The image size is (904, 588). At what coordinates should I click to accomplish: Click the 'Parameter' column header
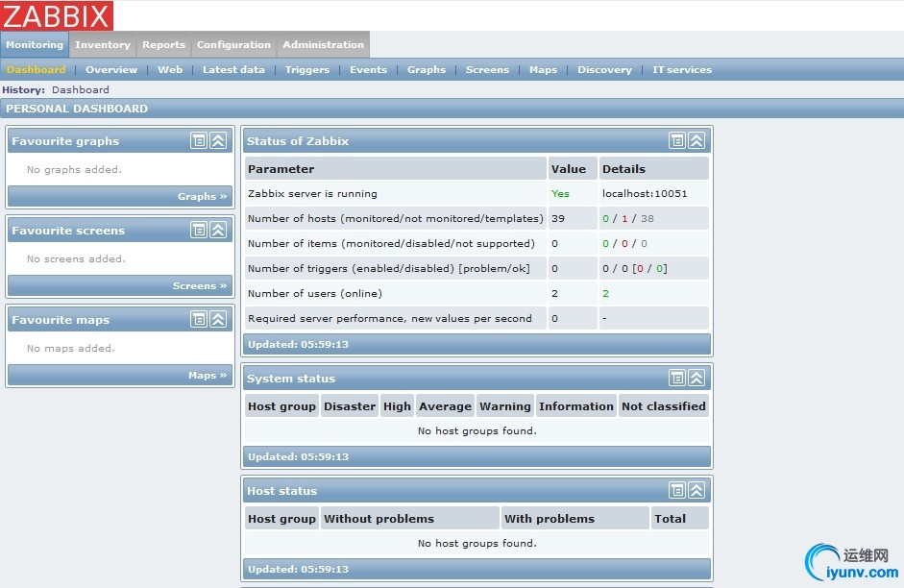click(396, 169)
